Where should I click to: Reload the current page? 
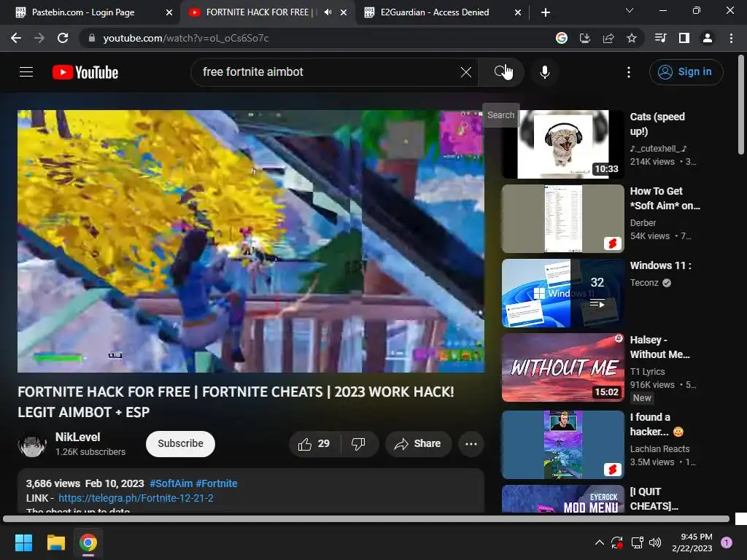[x=63, y=38]
